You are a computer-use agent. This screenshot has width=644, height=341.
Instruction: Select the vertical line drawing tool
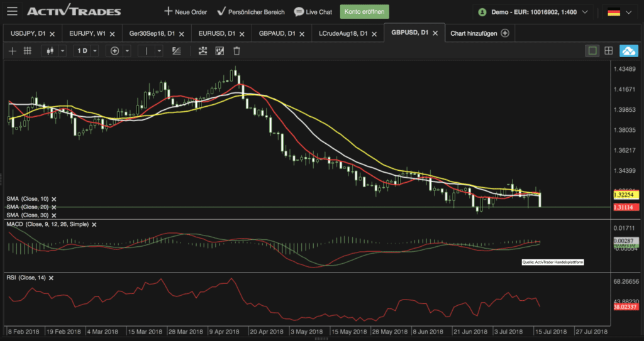coord(147,51)
